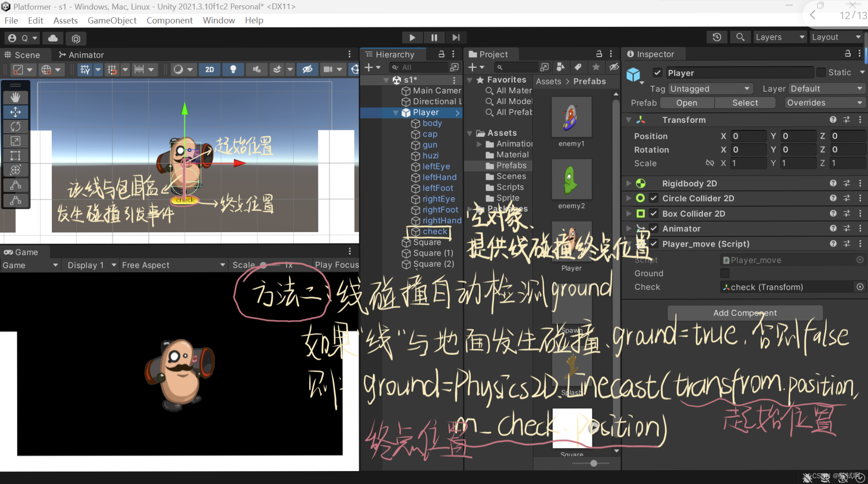Pick object for Check field
The width and height of the screenshot is (868, 484).
pyautogui.click(x=860, y=287)
